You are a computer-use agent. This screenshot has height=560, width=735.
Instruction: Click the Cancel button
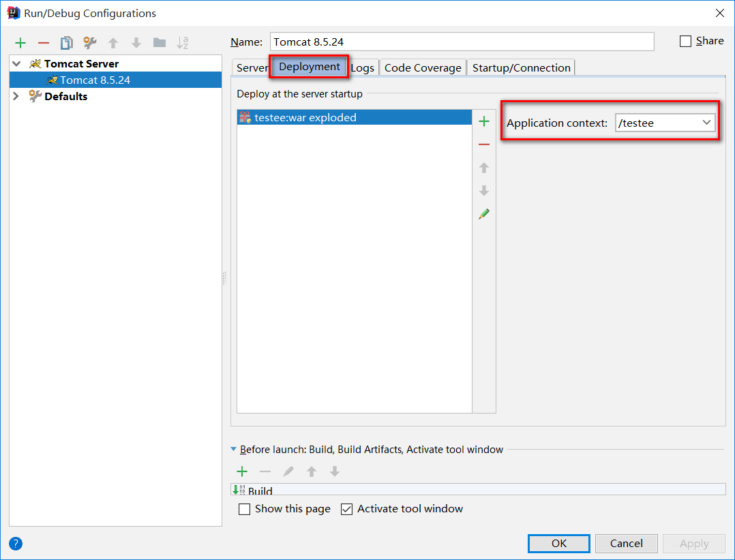(626, 543)
